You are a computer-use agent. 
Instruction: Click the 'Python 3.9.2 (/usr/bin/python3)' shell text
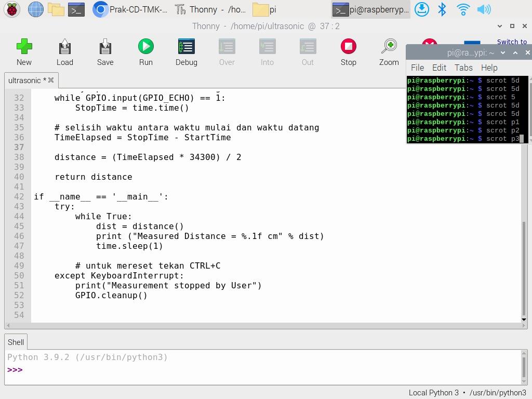(87, 357)
